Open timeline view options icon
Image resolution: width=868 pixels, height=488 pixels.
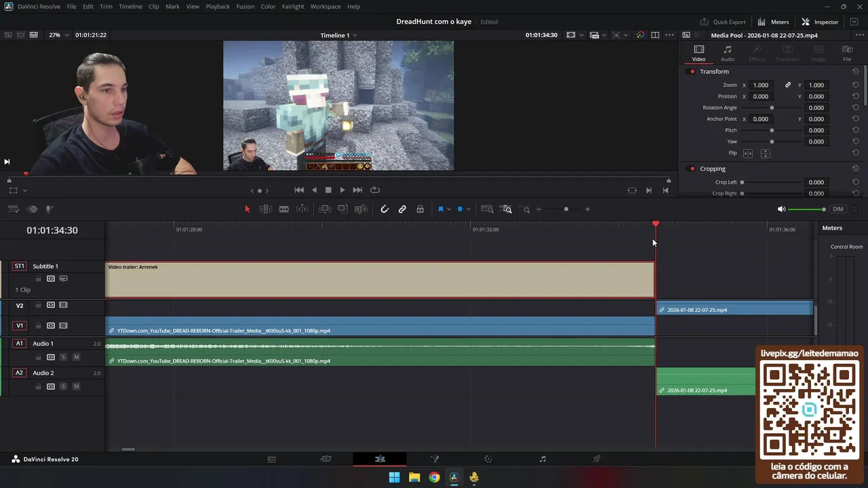13,209
